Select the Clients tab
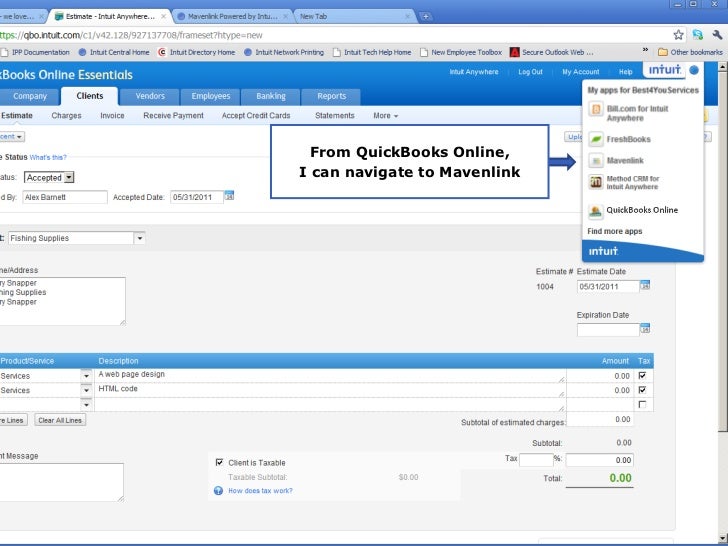The image size is (728, 546). coord(90,96)
